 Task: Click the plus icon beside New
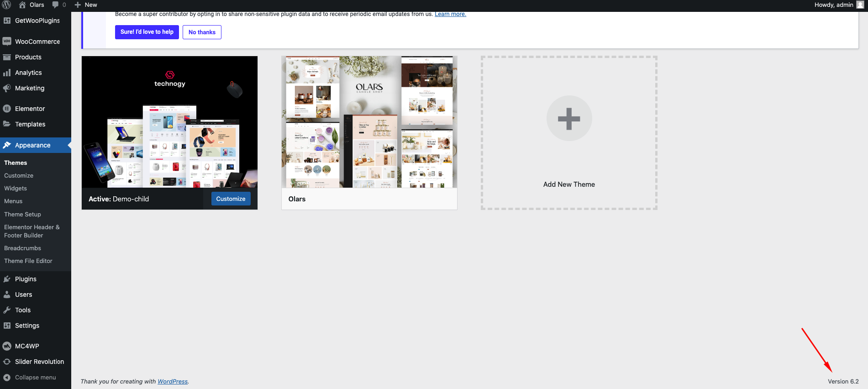tap(78, 5)
